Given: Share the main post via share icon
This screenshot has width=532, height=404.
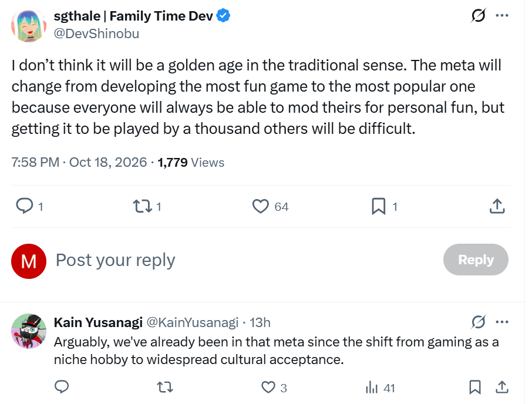Looking at the screenshot, I should (x=497, y=206).
